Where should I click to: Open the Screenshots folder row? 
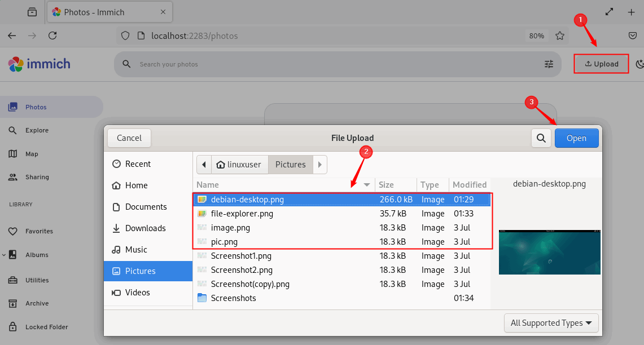point(233,298)
